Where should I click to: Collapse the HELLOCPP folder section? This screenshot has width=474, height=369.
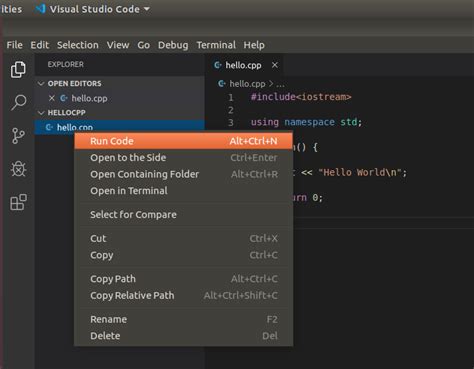click(41, 113)
